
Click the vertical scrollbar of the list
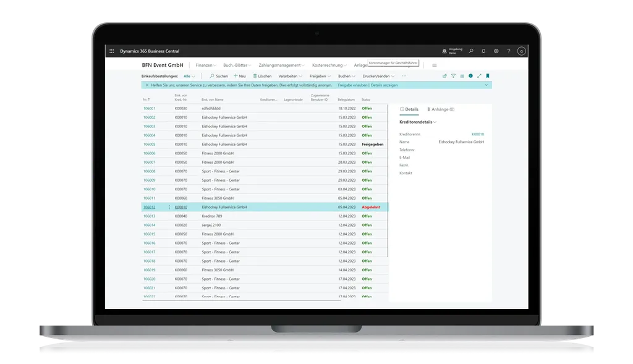pos(388,181)
